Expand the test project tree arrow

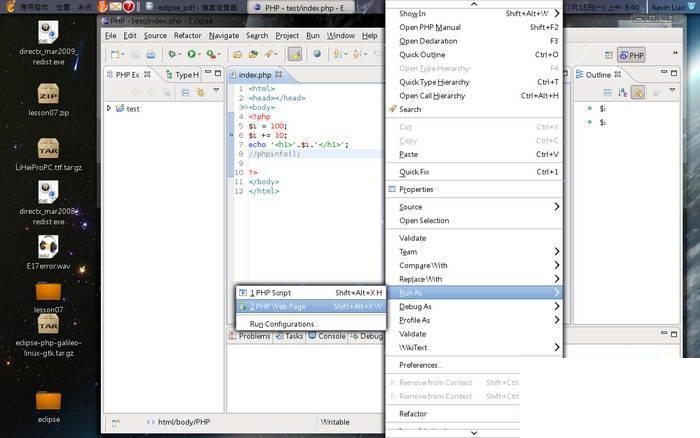(109, 108)
